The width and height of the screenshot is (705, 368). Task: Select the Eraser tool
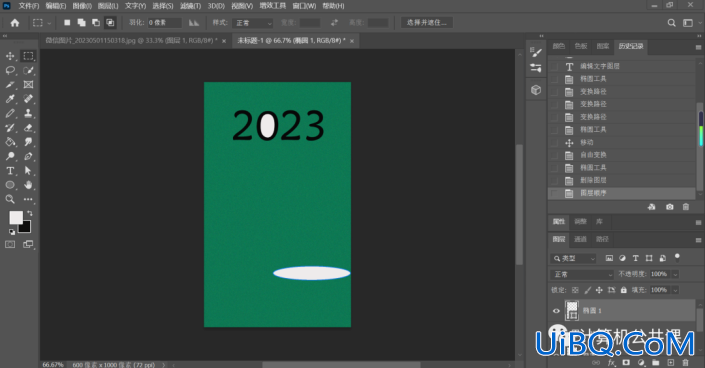pyautogui.click(x=28, y=128)
